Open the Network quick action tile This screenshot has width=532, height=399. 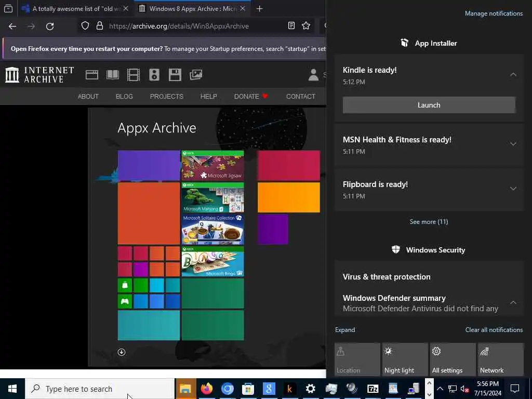(501, 360)
